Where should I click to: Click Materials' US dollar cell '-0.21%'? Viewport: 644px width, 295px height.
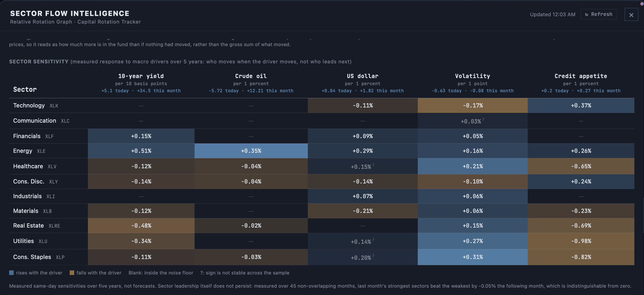coord(363,211)
